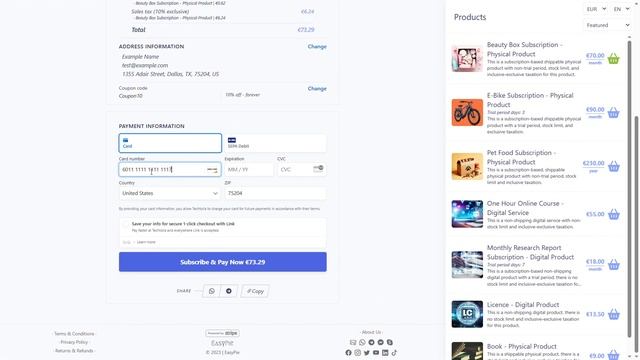Open Beauty Box Subscription product thumbnail
This screenshot has height=360, width=640.
pos(467,59)
